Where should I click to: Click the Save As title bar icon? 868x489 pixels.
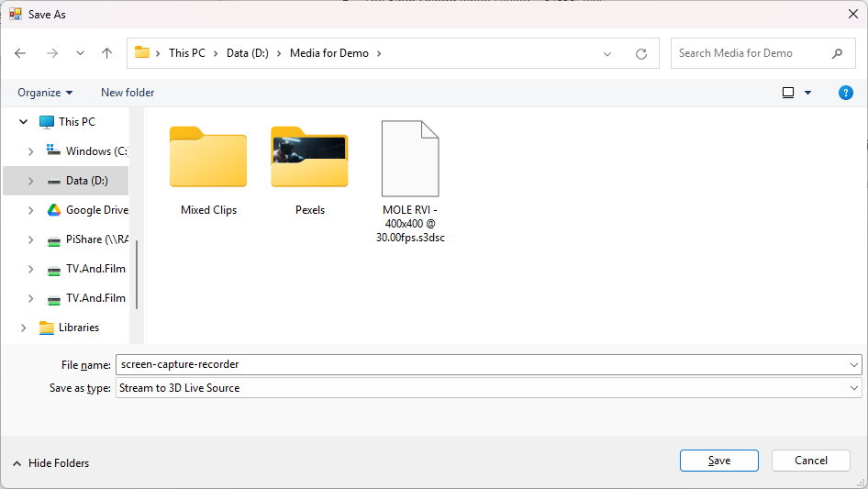[15, 14]
